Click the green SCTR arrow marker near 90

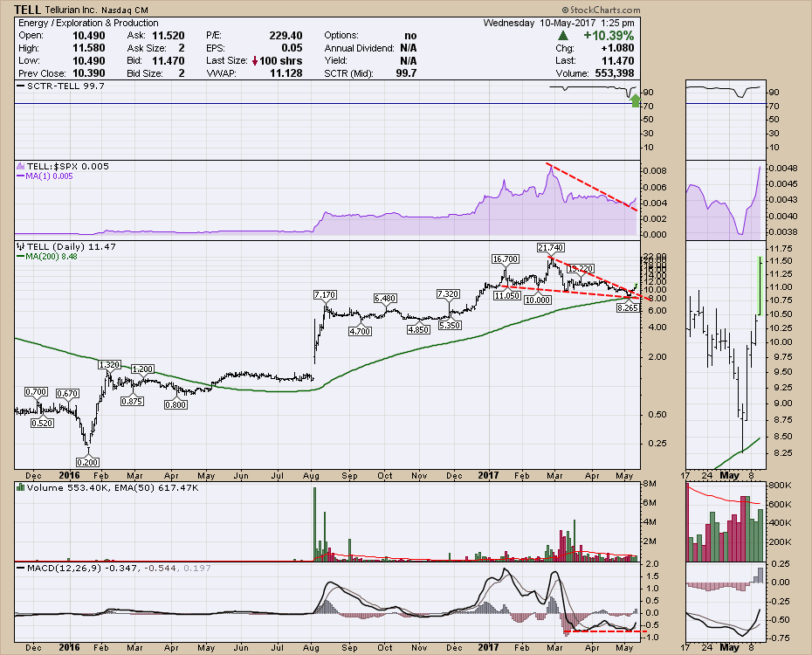pyautogui.click(x=636, y=102)
